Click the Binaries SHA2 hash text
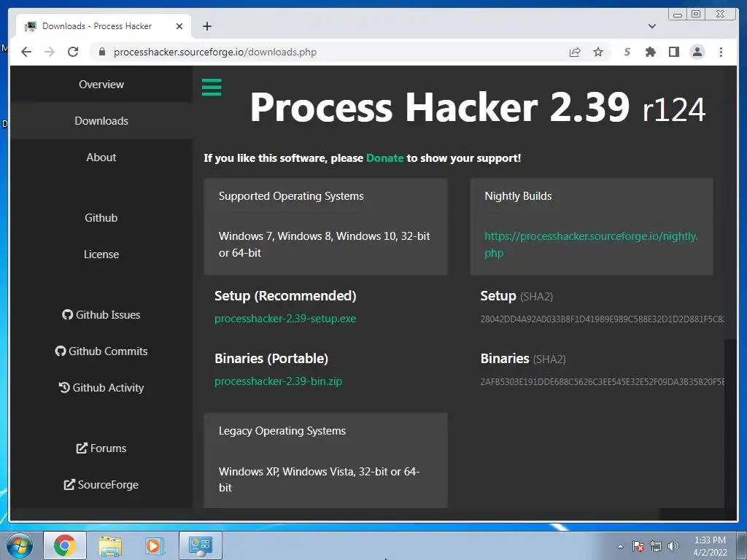The height and width of the screenshot is (560, 747). [x=602, y=382]
